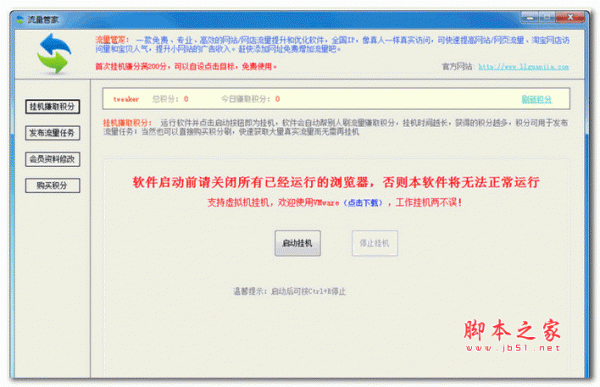Click the red browser-closing warning text
This screenshot has height=387, width=600.
[336, 182]
